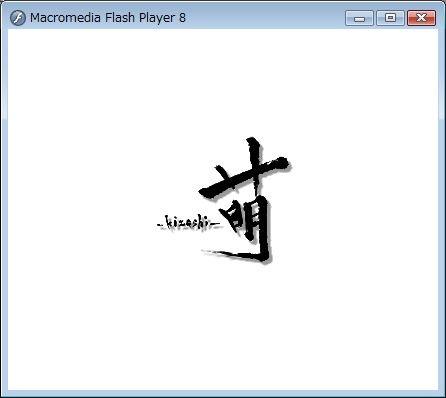Click the "Macromedia Flash Player 8" title text
The width and height of the screenshot is (446, 398).
pos(108,18)
